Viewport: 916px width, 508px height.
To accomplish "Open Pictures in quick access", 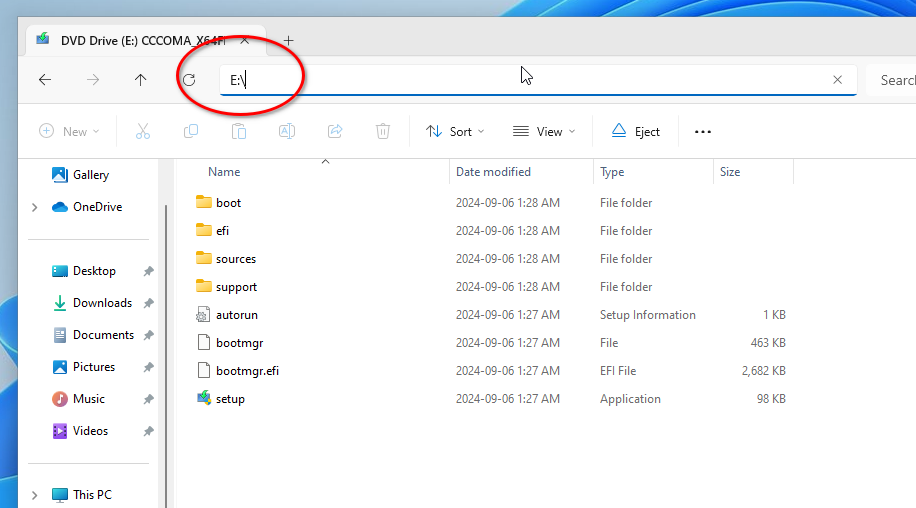I will 93,367.
